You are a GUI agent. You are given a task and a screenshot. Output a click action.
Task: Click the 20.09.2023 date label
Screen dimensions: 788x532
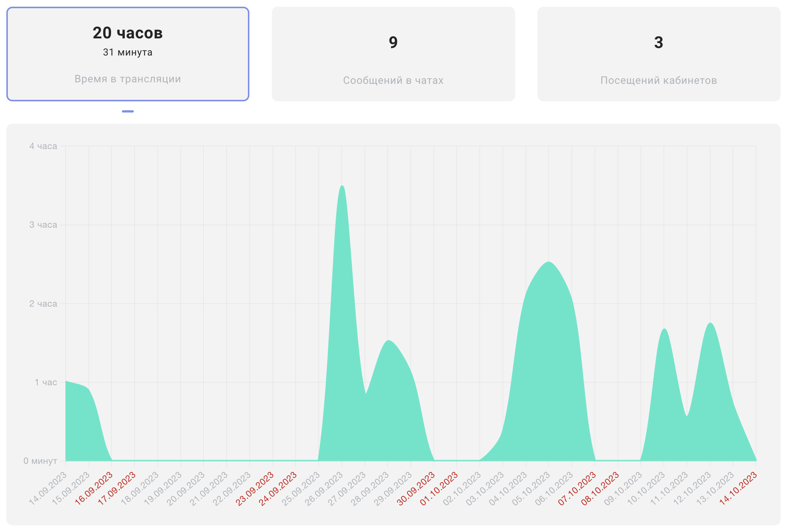pos(186,488)
